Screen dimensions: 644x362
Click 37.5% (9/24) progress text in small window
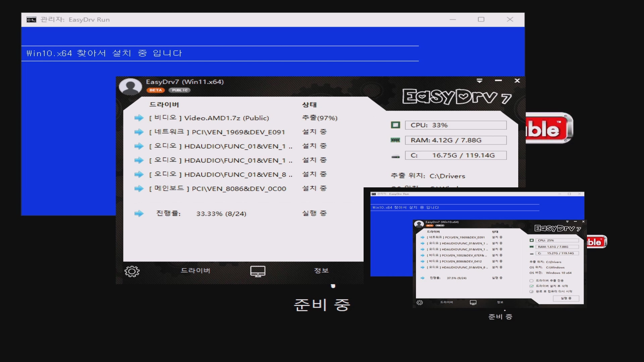(457, 278)
